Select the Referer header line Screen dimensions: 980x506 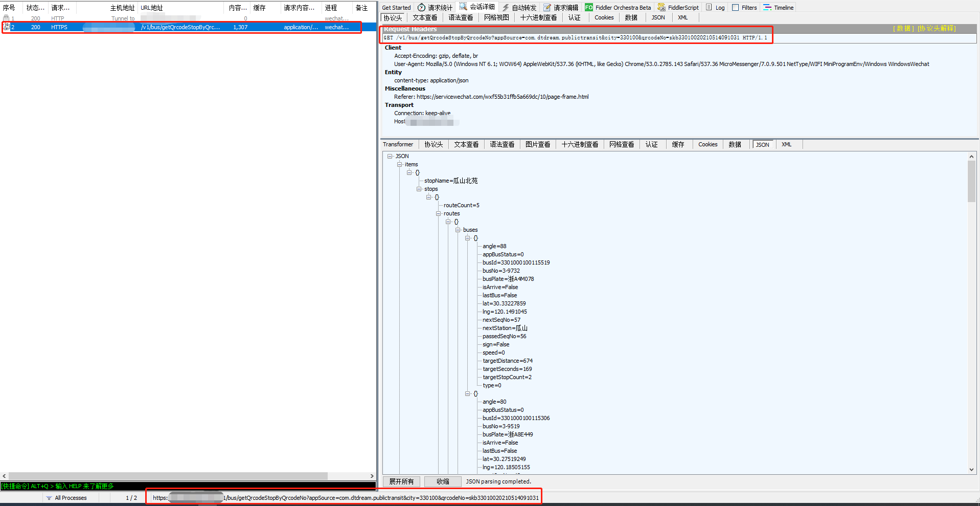click(491, 97)
